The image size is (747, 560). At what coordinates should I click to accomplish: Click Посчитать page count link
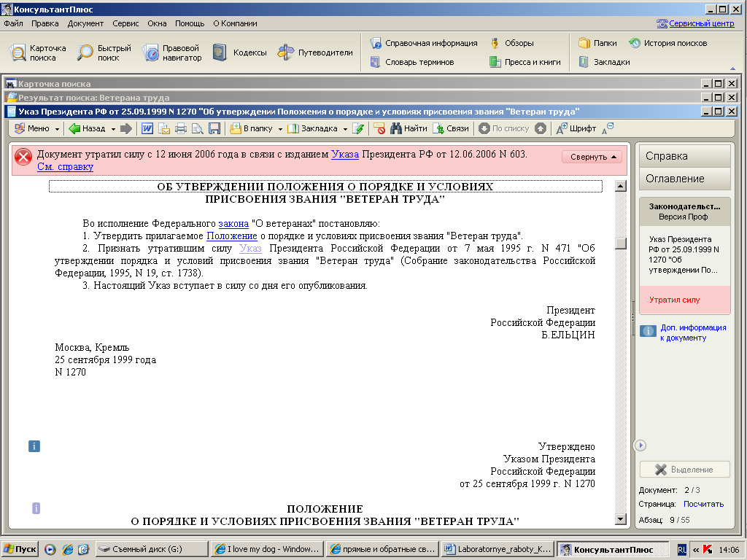(x=703, y=504)
